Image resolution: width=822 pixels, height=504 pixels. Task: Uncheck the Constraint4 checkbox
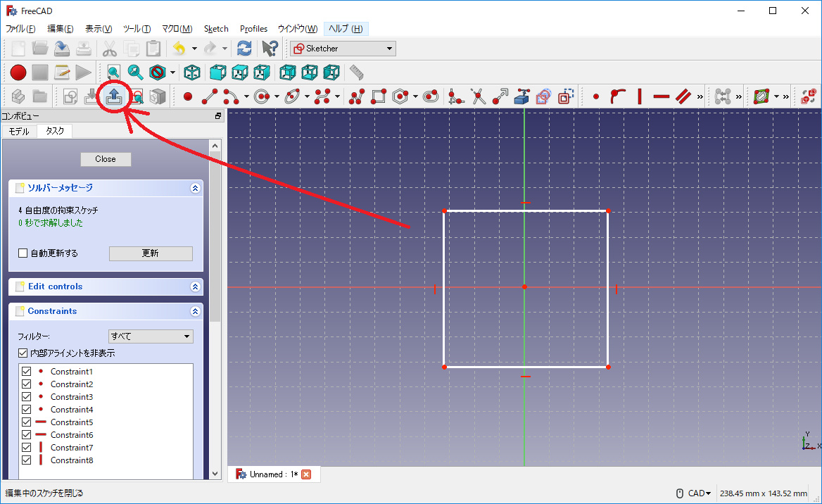pos(26,410)
